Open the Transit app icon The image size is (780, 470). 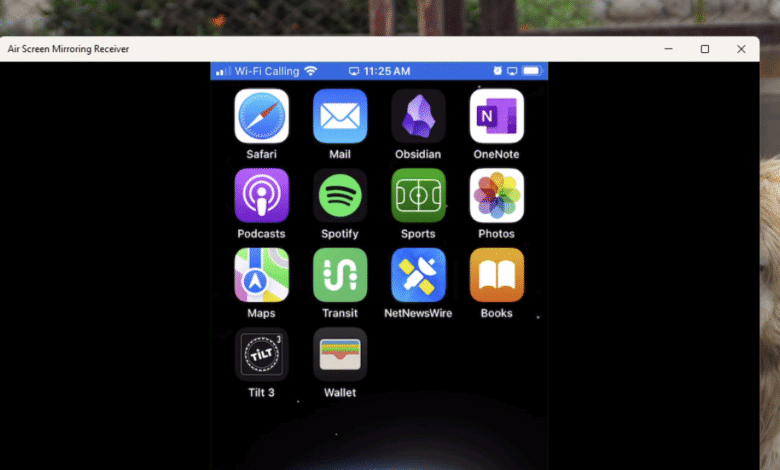coord(340,275)
